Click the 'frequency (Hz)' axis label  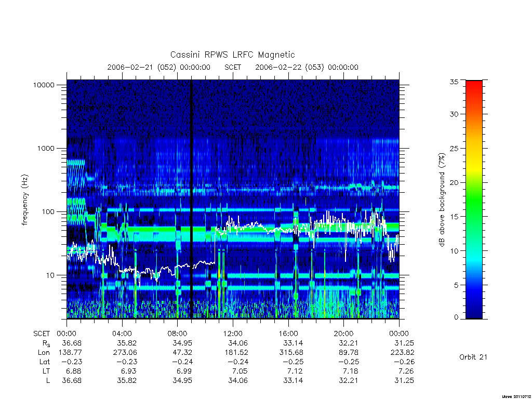[x=25, y=200]
